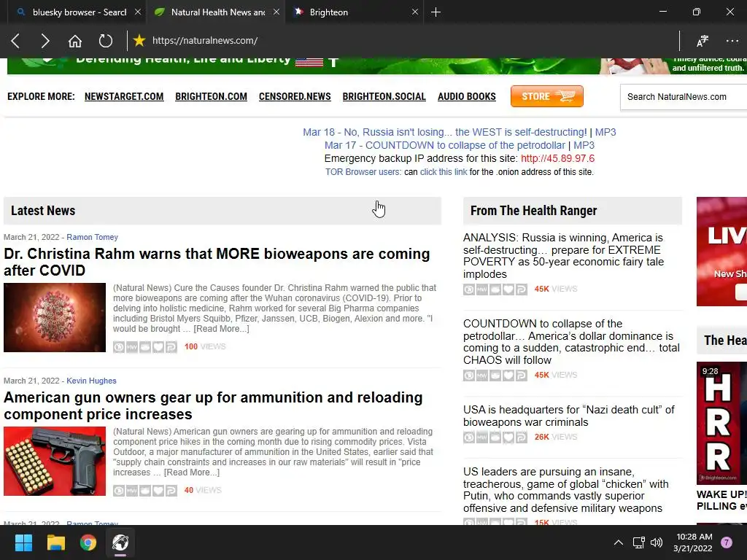The height and width of the screenshot is (560, 747).
Task: Launch Google Chrome from the taskbar
Action: tap(88, 542)
